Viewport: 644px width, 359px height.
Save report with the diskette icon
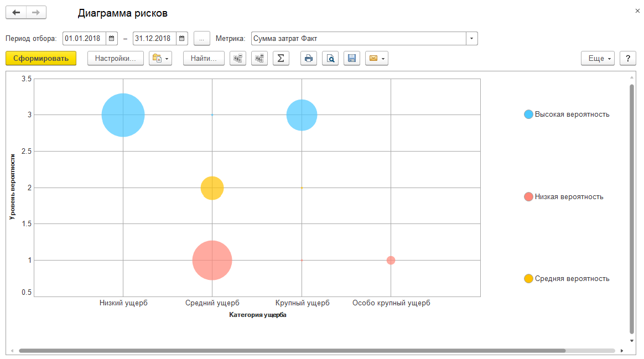[x=352, y=58]
